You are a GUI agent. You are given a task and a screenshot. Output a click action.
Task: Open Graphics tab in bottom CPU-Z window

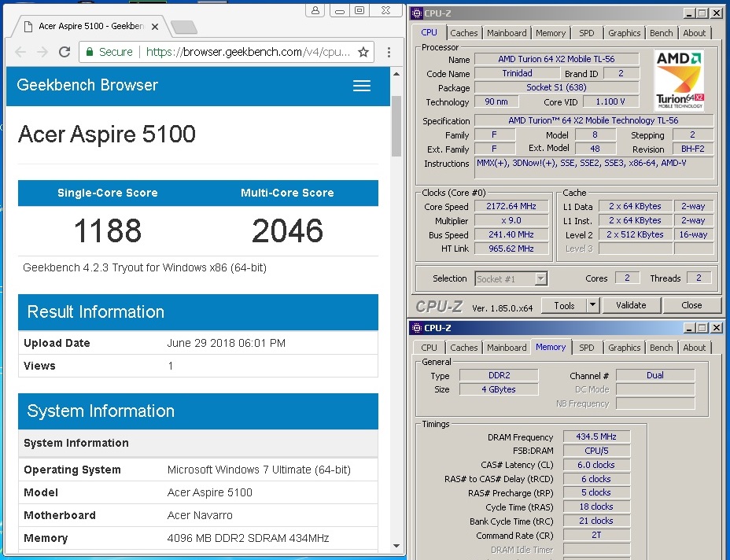pyautogui.click(x=624, y=348)
